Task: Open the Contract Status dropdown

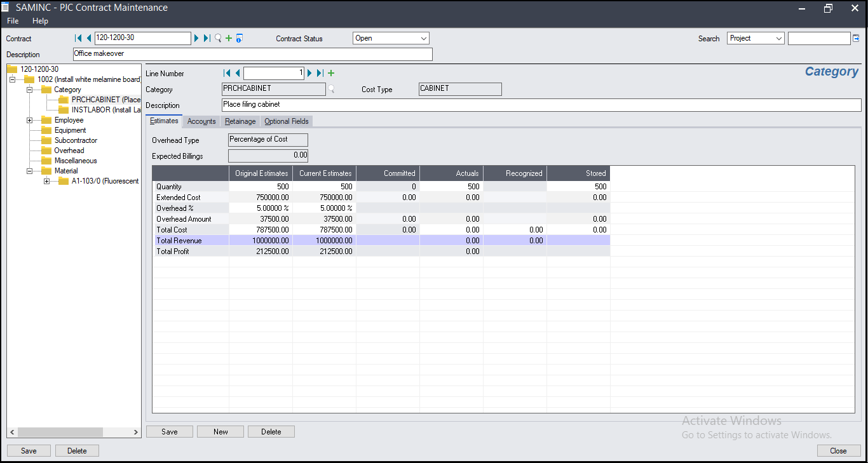Action: point(425,38)
